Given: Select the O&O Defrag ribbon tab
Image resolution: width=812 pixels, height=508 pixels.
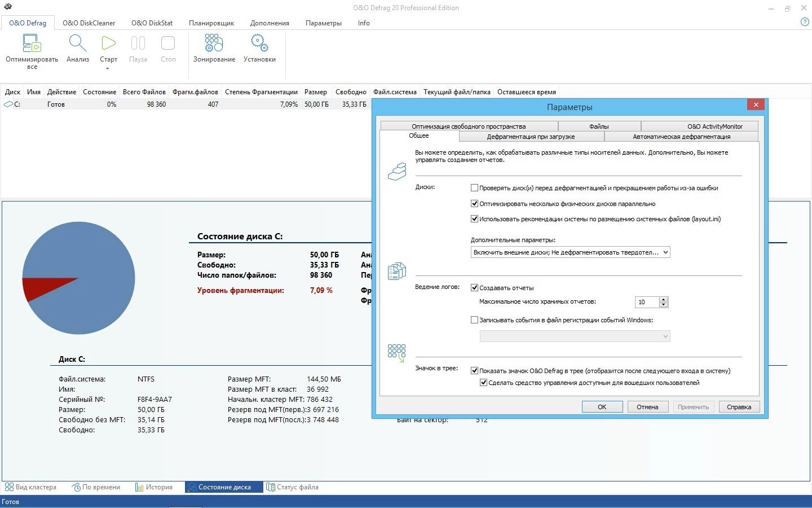Looking at the screenshot, I should click(28, 23).
